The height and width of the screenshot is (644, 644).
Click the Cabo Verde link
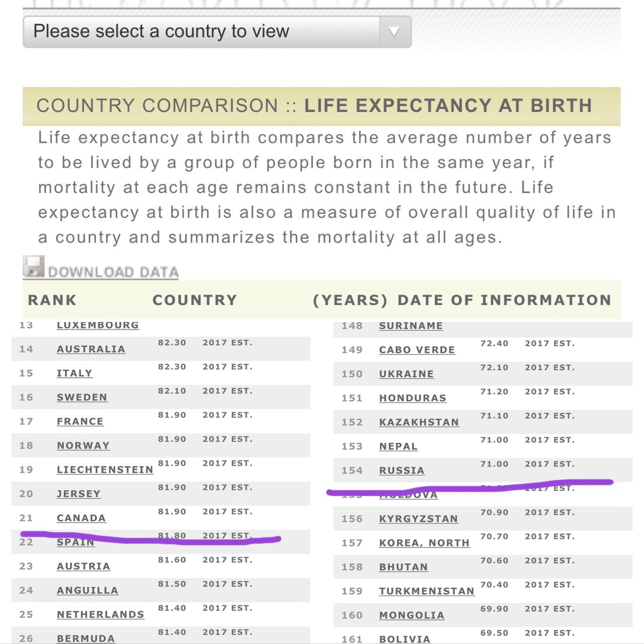coord(417,350)
